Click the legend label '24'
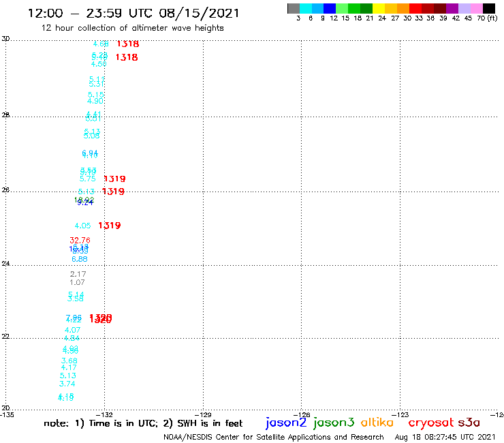Screen dimensions: 504x443 [382, 18]
